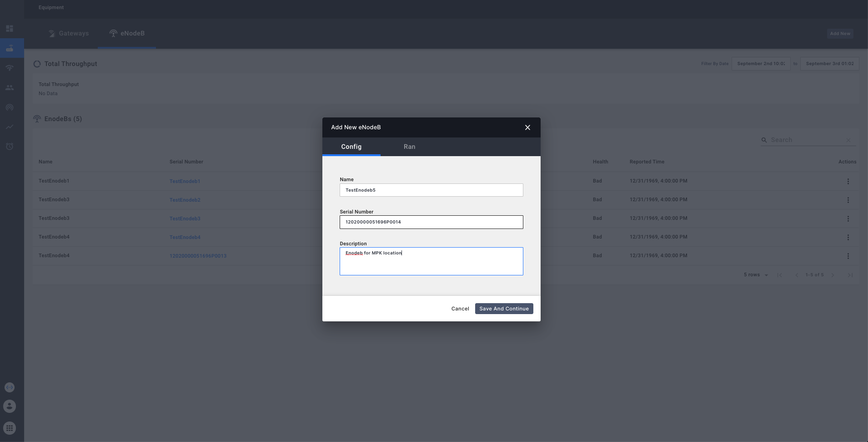Open the Dashboard from the sidebar
Viewport: 868px width, 442px height.
pyautogui.click(x=10, y=28)
